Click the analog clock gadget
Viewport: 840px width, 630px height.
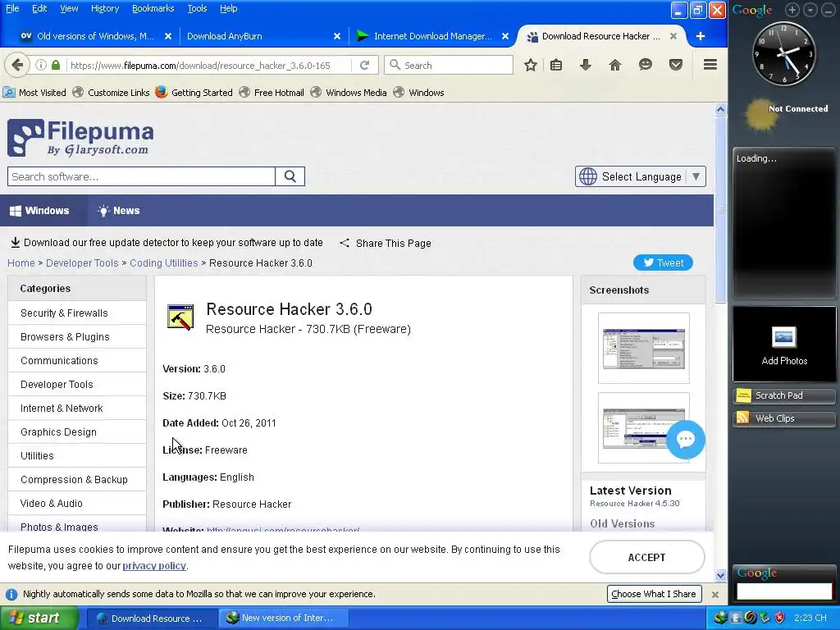[x=784, y=53]
